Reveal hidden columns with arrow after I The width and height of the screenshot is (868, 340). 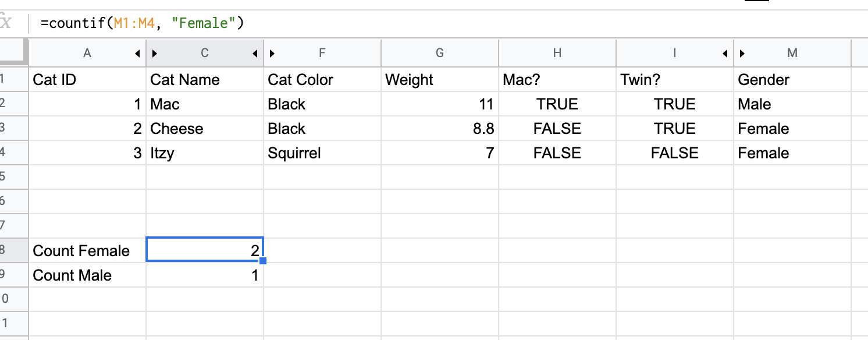click(725, 54)
